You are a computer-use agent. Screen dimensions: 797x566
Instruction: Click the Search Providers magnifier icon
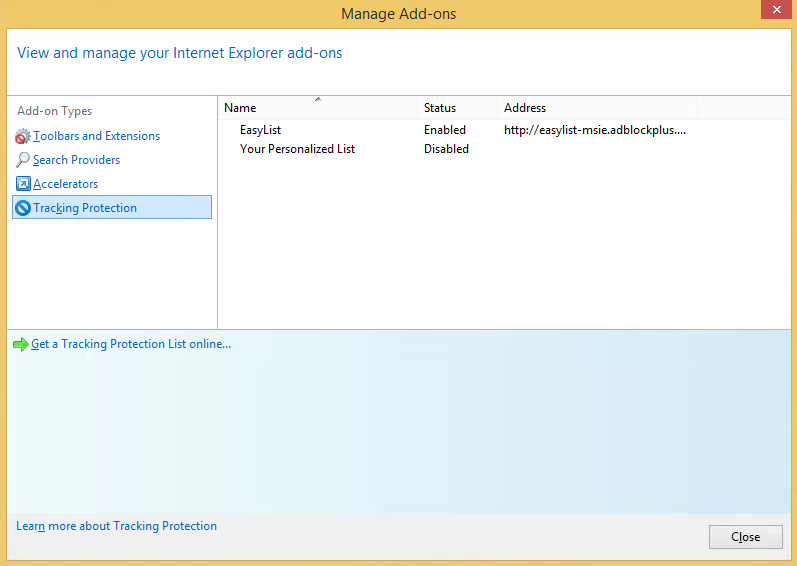click(23, 160)
